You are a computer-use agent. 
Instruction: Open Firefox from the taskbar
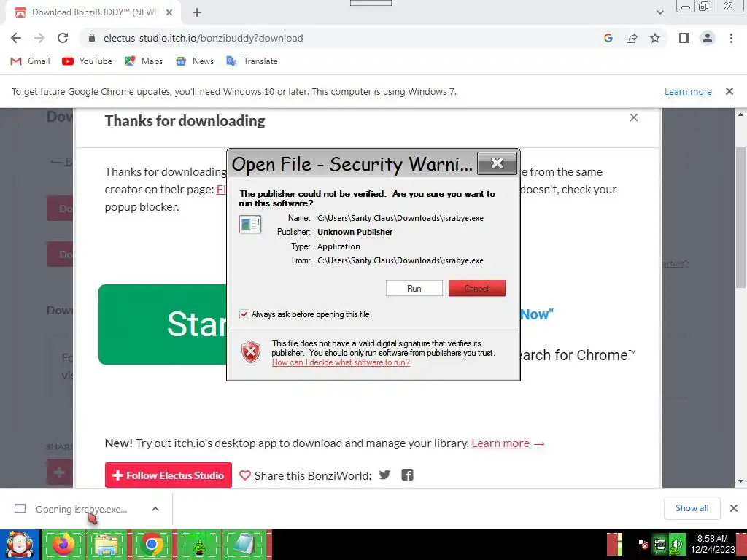click(x=63, y=545)
